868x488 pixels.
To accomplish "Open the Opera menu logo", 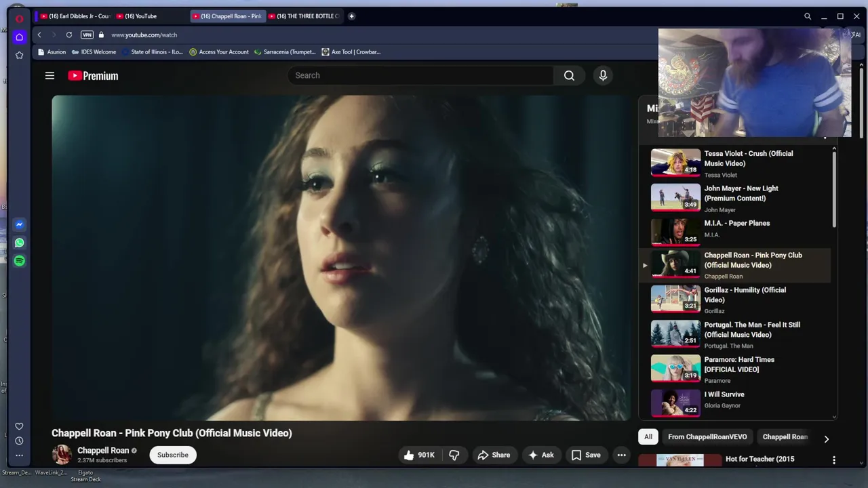I will tap(20, 18).
